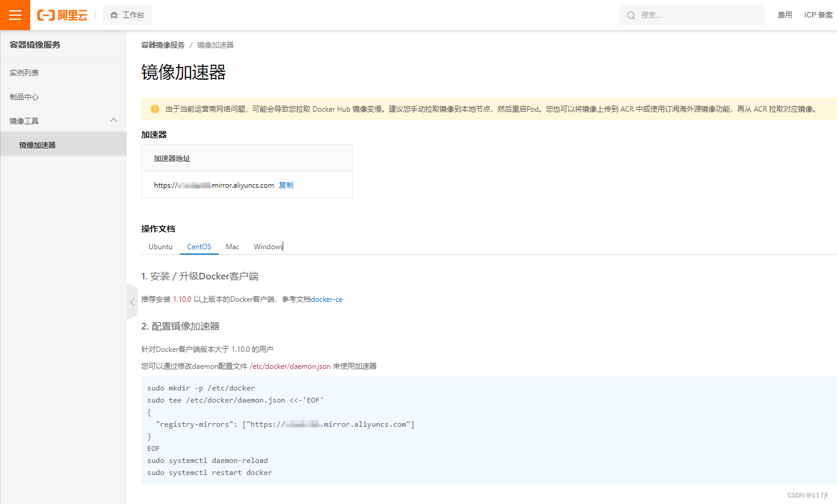Viewport: 837px width, 504px height.
Task: Click the 加速器地址 table header
Action: click(x=247, y=158)
